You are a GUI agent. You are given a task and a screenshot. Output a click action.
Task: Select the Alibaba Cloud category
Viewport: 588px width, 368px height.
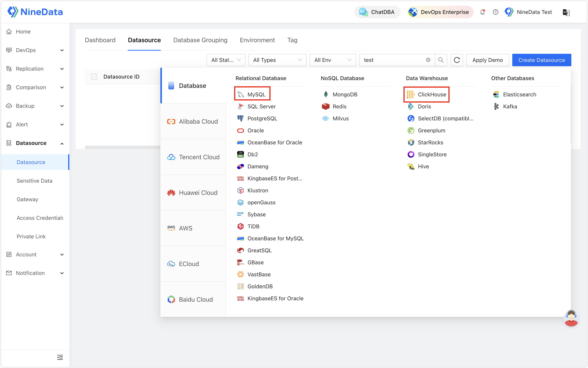(193, 122)
